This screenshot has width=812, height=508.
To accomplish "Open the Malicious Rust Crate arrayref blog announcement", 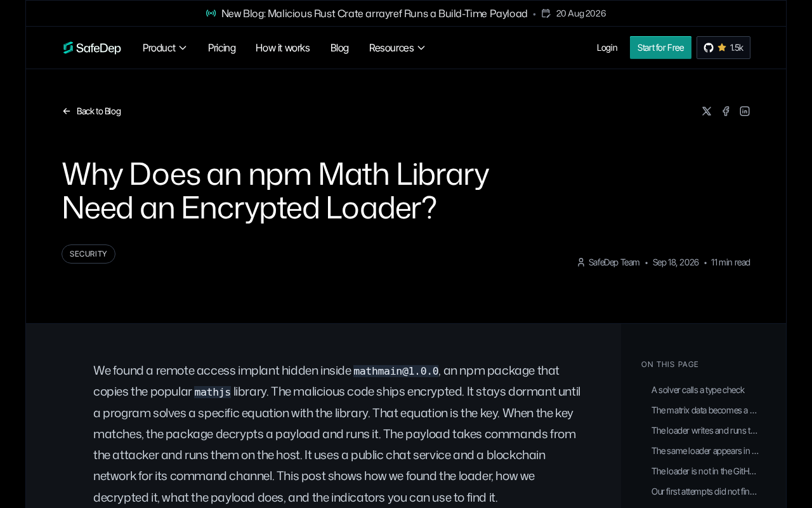I will point(374,13).
